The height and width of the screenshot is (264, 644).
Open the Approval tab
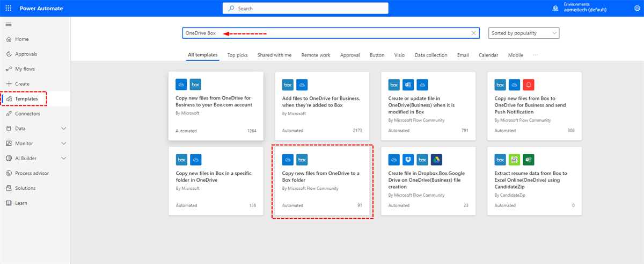pyautogui.click(x=350, y=55)
